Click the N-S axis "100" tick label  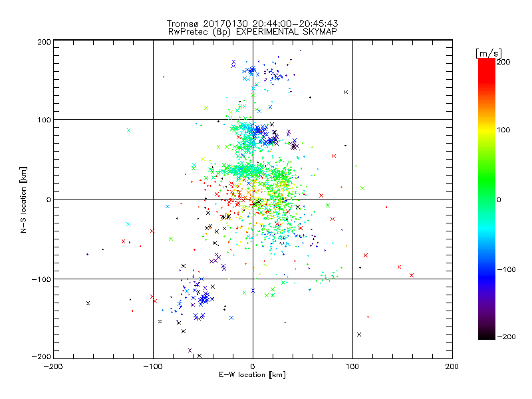pyautogui.click(x=45, y=120)
